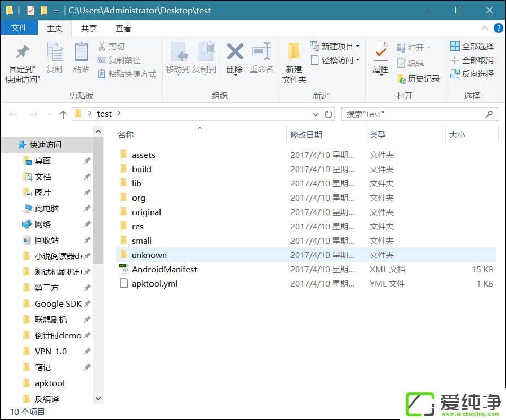The width and height of the screenshot is (506, 420).
Task: Click the search 'test' input box
Action: point(413,114)
